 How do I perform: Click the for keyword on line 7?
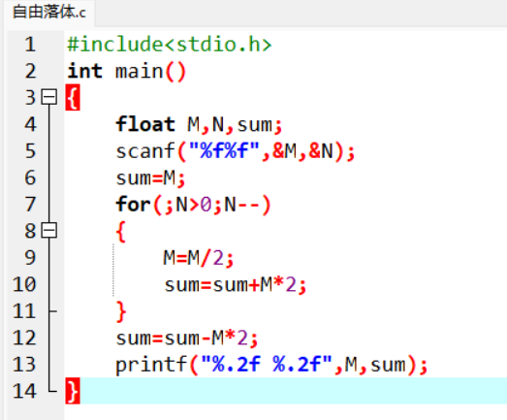pos(133,204)
